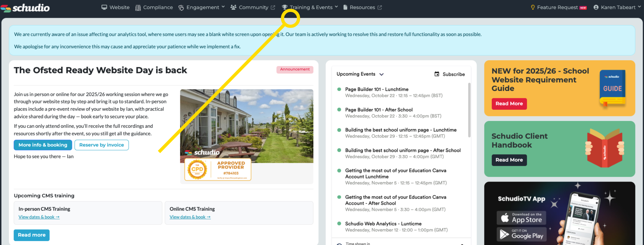
Task: Click the Feature Request lightbulb icon
Action: [x=533, y=7]
